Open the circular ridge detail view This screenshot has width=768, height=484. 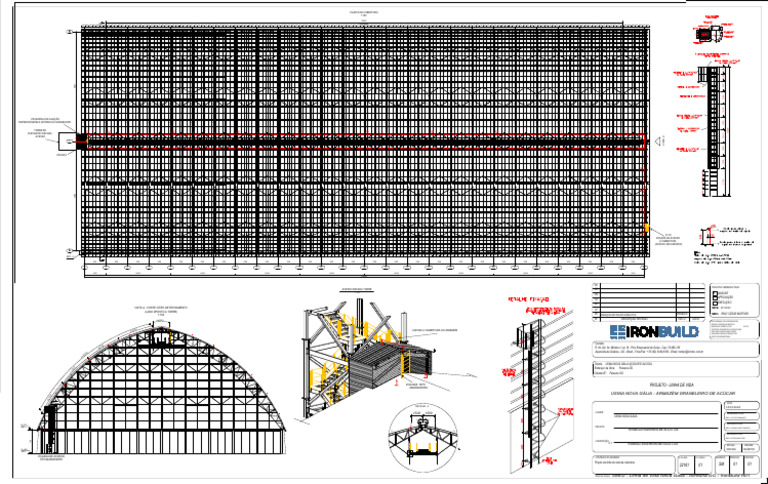(x=423, y=437)
